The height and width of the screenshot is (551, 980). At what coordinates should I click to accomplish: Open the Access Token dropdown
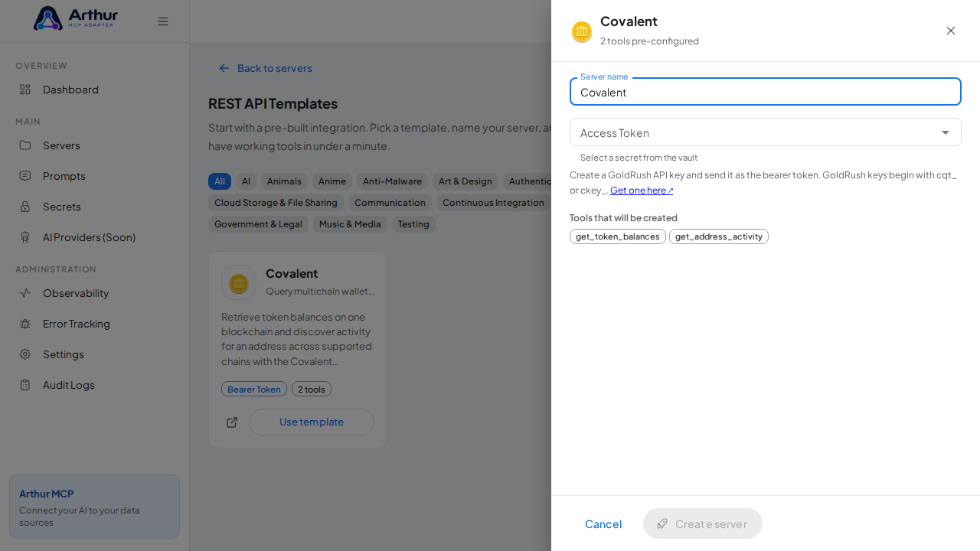point(766,132)
